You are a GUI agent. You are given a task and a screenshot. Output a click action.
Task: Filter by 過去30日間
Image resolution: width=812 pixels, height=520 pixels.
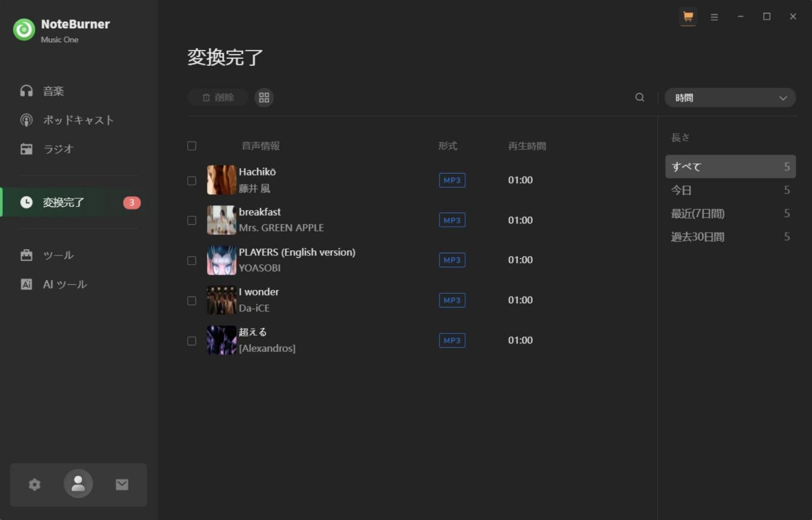point(730,237)
